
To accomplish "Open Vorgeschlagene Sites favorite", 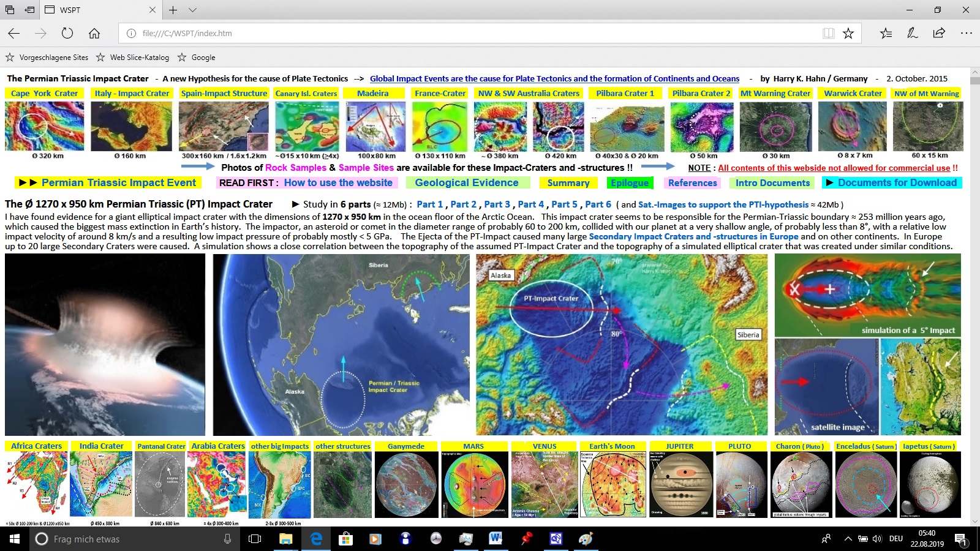I will coord(47,58).
